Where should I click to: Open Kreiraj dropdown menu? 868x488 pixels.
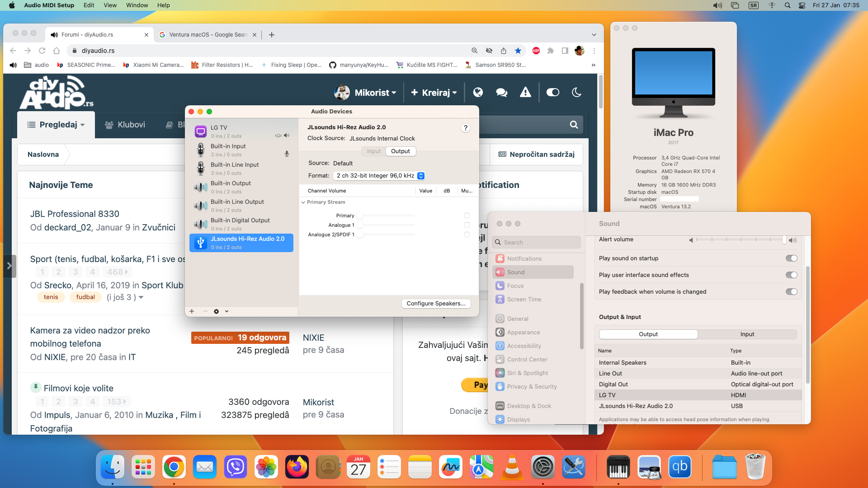coord(434,92)
